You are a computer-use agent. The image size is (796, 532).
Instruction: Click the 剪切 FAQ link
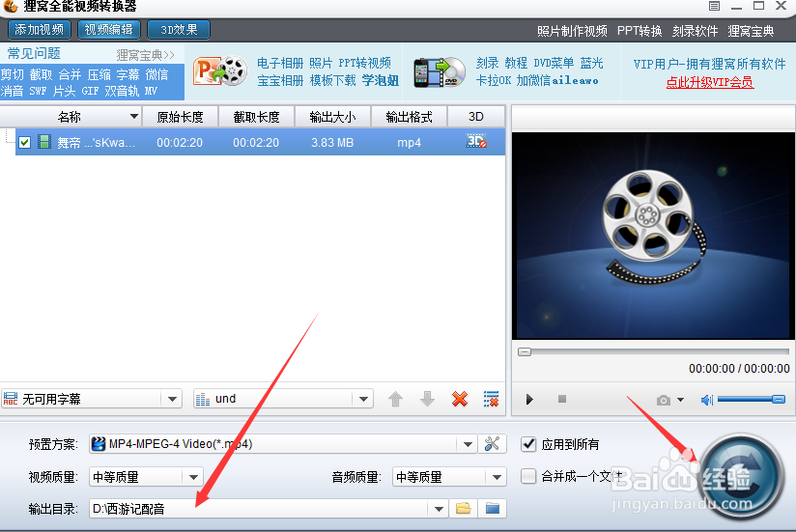pos(13,74)
